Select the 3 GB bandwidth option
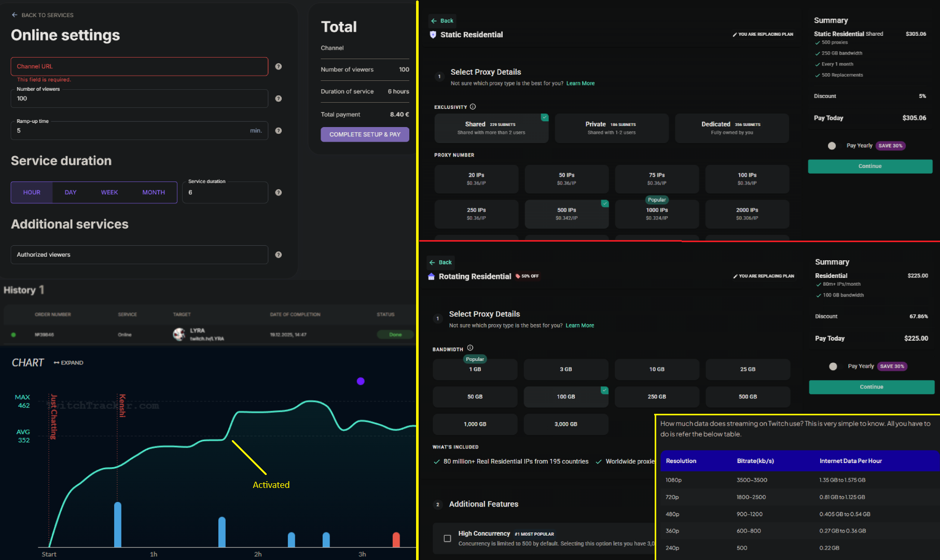Viewport: 940px width, 560px height. [566, 369]
